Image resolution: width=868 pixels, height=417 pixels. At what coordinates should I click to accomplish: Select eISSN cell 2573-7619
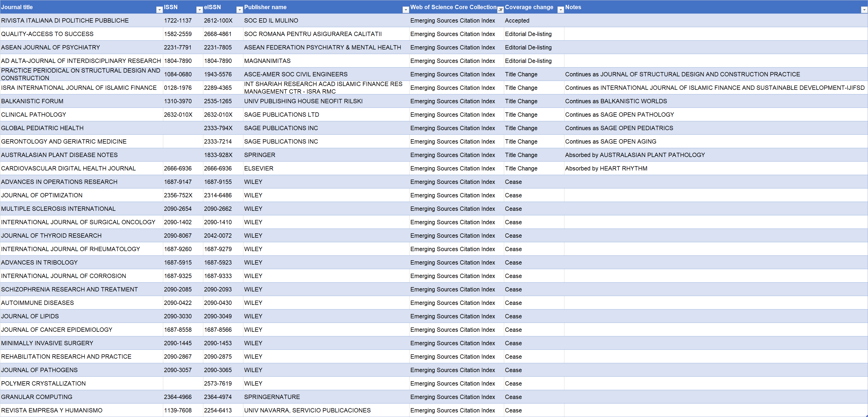(x=223, y=384)
